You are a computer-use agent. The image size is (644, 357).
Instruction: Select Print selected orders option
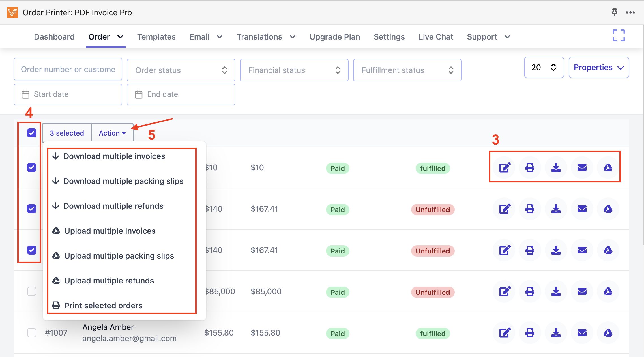(103, 306)
